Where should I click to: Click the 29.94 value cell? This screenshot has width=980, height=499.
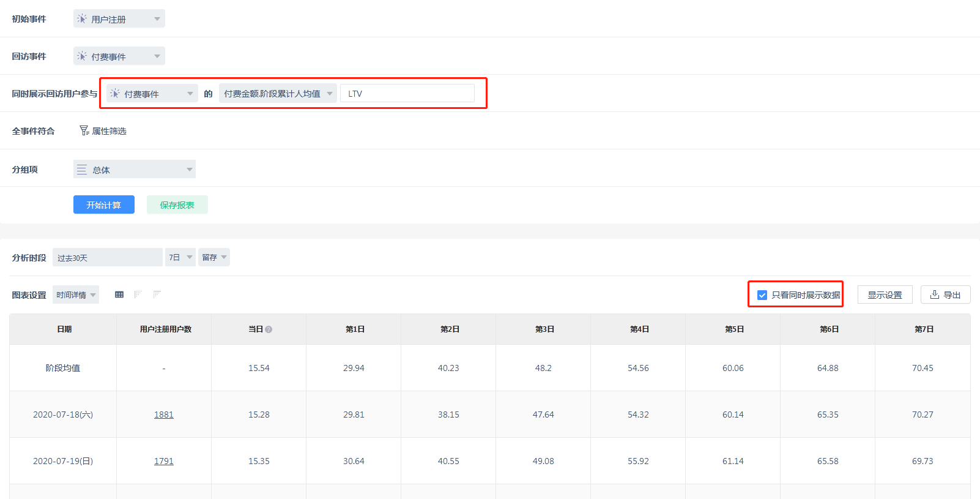354,368
